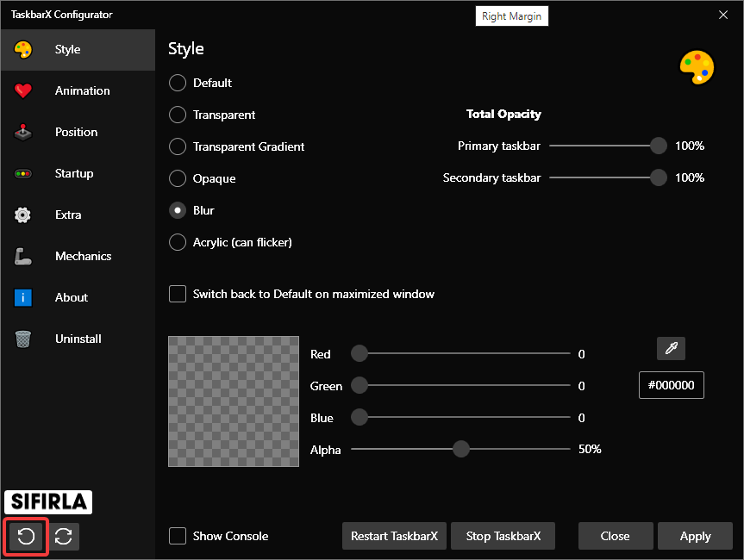Click the flexed arm Mechanics icon
Screen dimensions: 744x560
coord(23,257)
